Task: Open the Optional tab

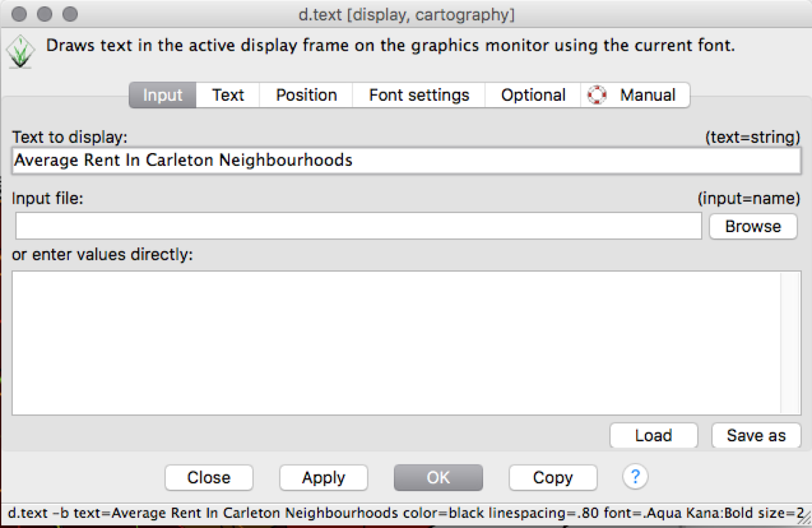Action: [533, 95]
